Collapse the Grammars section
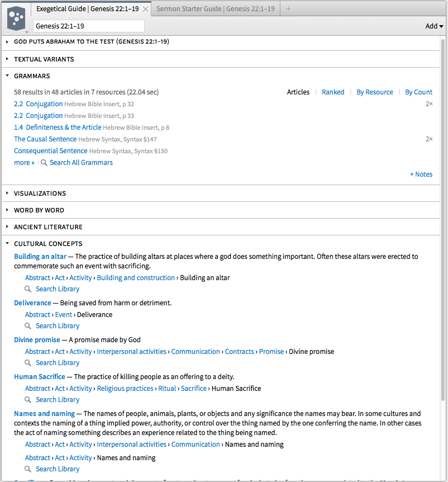Viewport: 448px width, 482px height. tap(7, 76)
